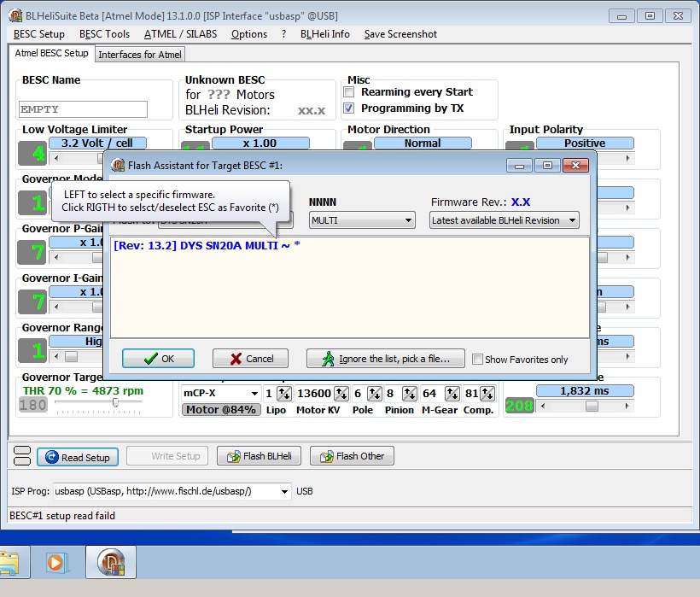Open Latest available BLHeli Revision dropdown
This screenshot has width=700, height=597.
click(504, 220)
